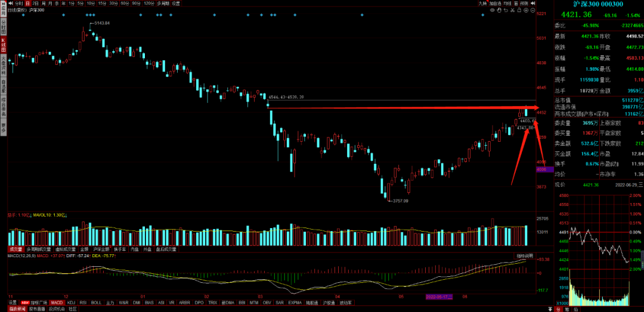Open the 投资机会 bottom tab

click(x=57, y=308)
